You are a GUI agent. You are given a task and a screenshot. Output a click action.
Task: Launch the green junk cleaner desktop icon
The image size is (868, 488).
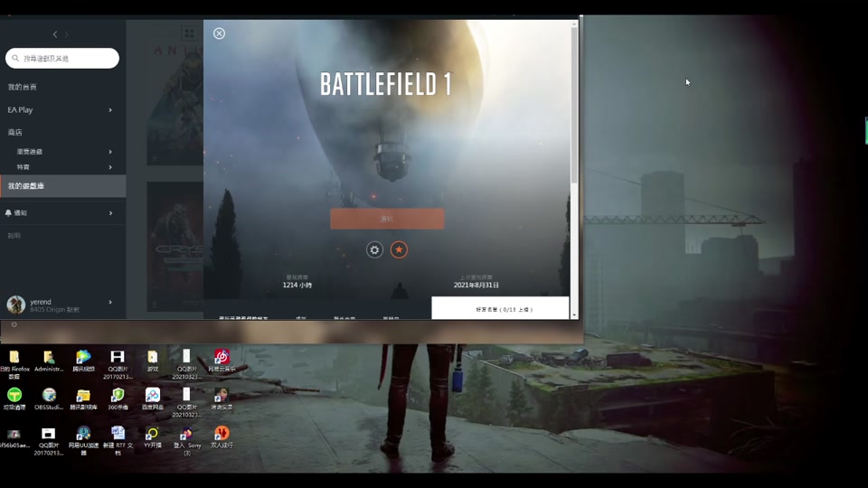pyautogui.click(x=14, y=399)
